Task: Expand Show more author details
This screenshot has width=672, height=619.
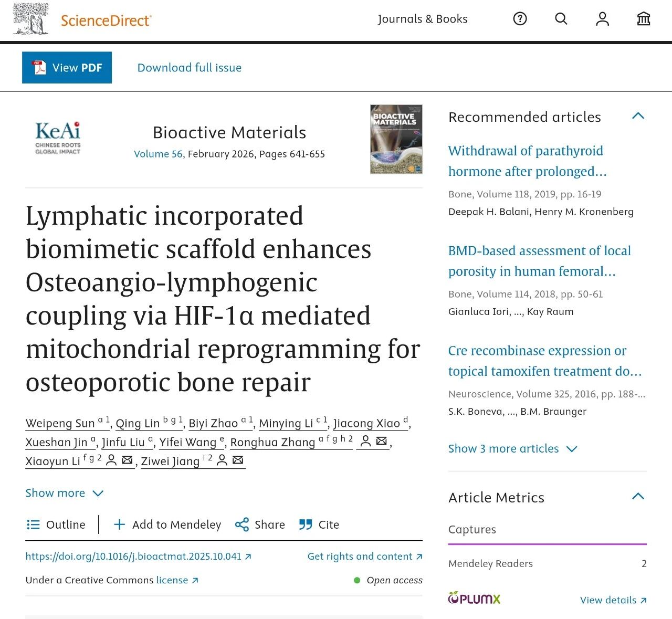Action: 64,493
